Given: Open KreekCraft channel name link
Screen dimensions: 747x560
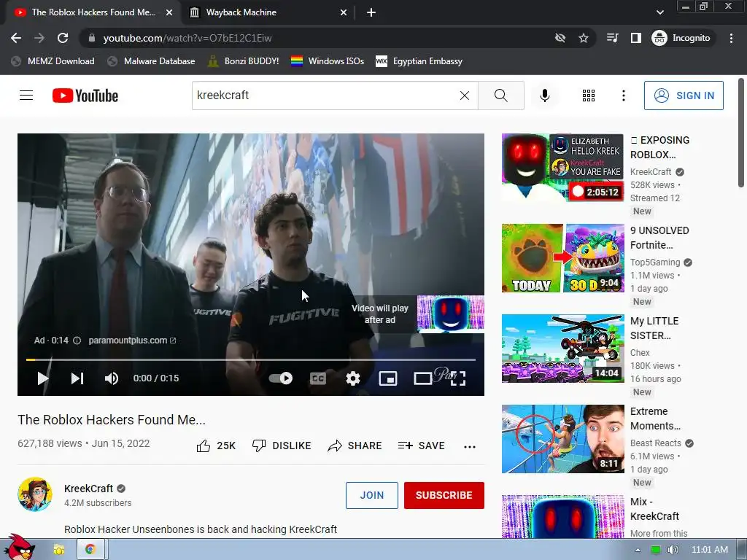Looking at the screenshot, I should coord(88,489).
